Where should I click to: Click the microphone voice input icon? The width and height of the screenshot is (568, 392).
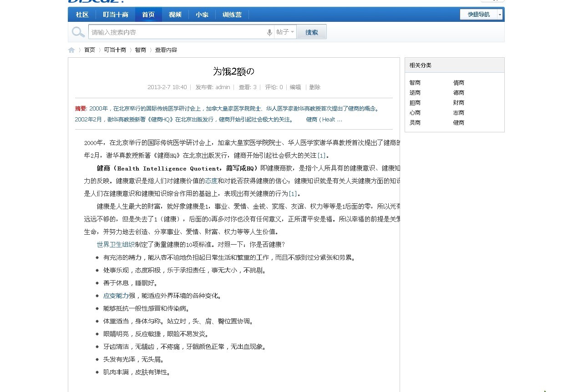269,32
